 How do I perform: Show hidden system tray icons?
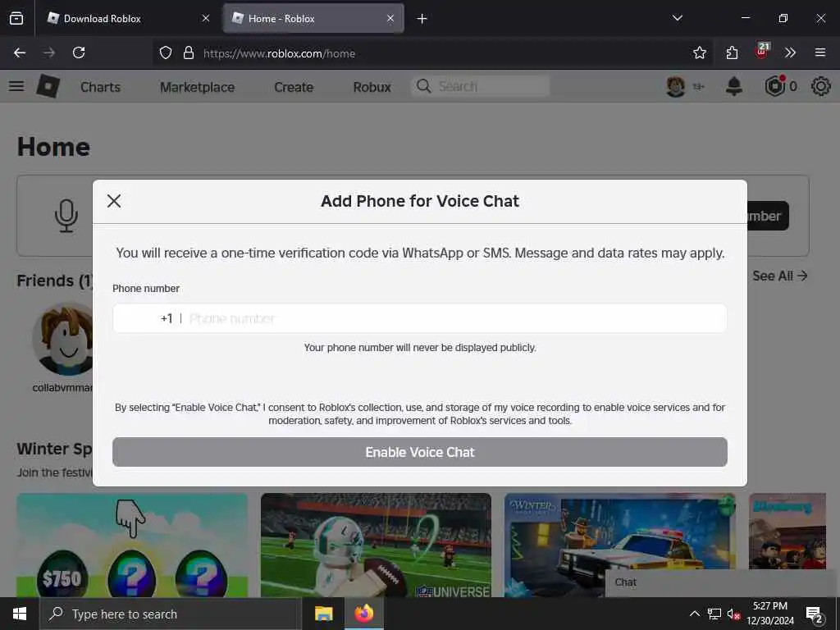[694, 614]
